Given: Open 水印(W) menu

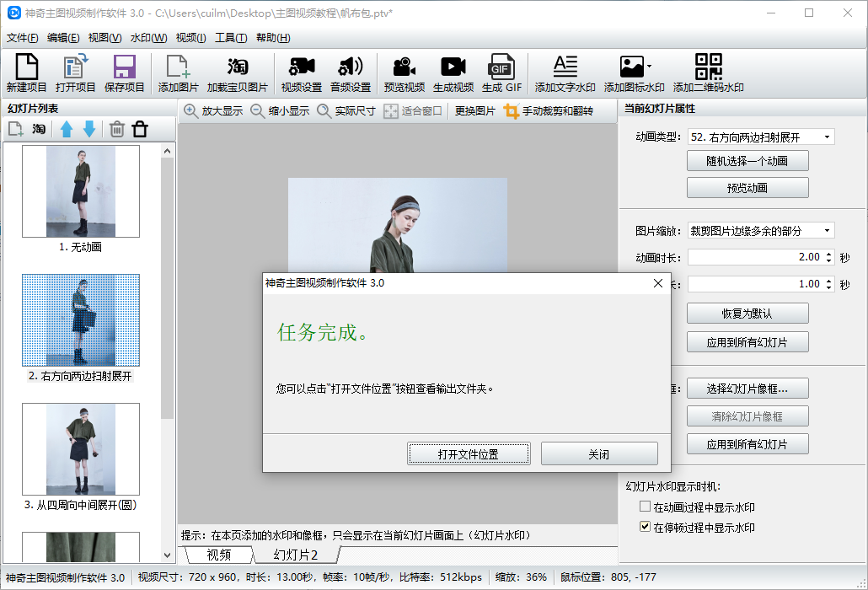Looking at the screenshot, I should pyautogui.click(x=148, y=38).
